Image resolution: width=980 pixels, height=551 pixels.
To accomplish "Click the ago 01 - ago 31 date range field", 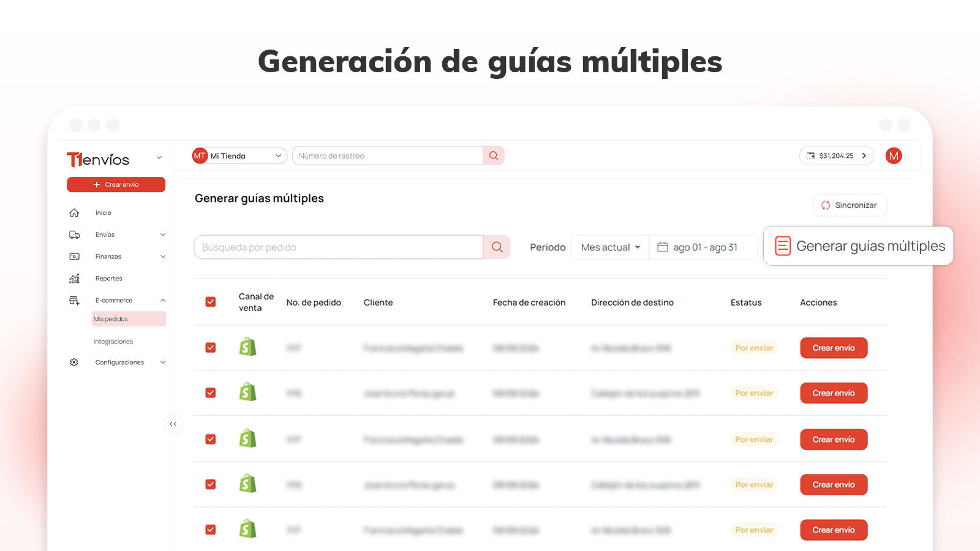I will (x=703, y=247).
